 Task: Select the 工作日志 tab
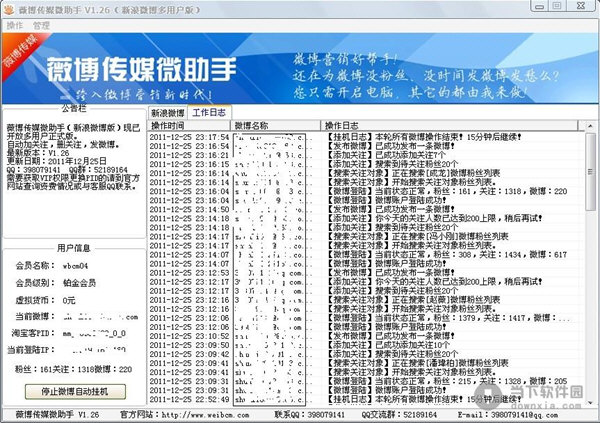coord(209,112)
